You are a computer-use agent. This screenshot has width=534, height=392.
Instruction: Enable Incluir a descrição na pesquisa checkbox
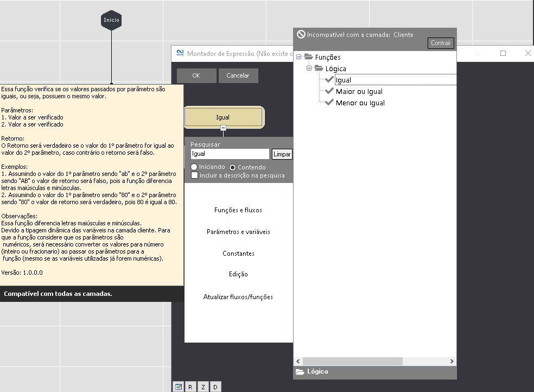point(194,175)
